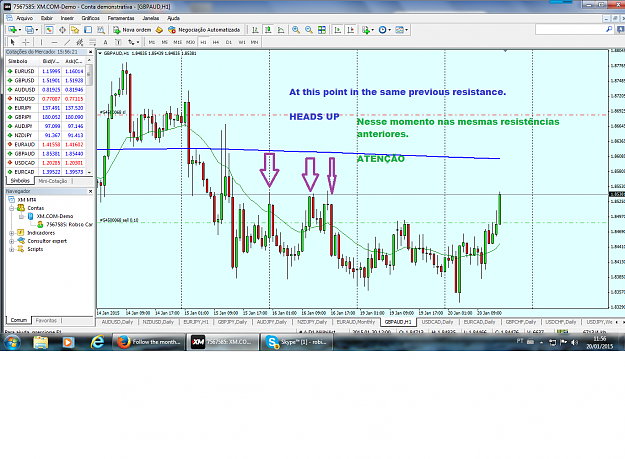Viewport: 625px width, 459px height.
Task: Open the Inserir menu
Action: pyautogui.click(x=67, y=18)
